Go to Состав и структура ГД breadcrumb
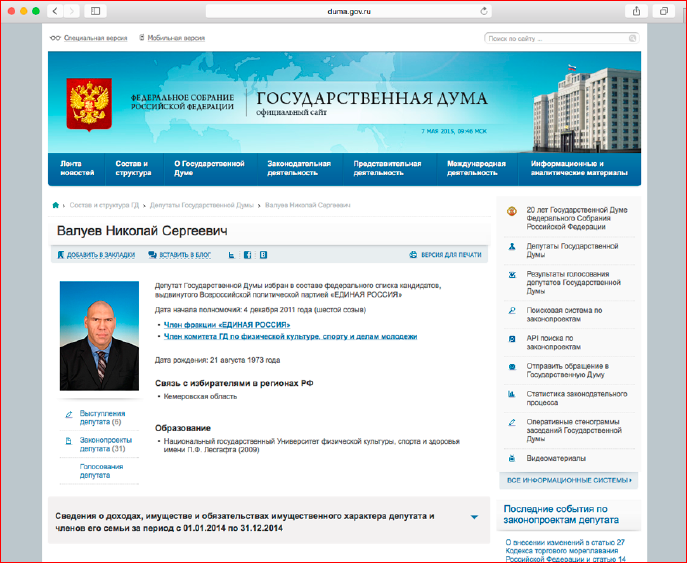The height and width of the screenshot is (563, 687). coord(104,205)
